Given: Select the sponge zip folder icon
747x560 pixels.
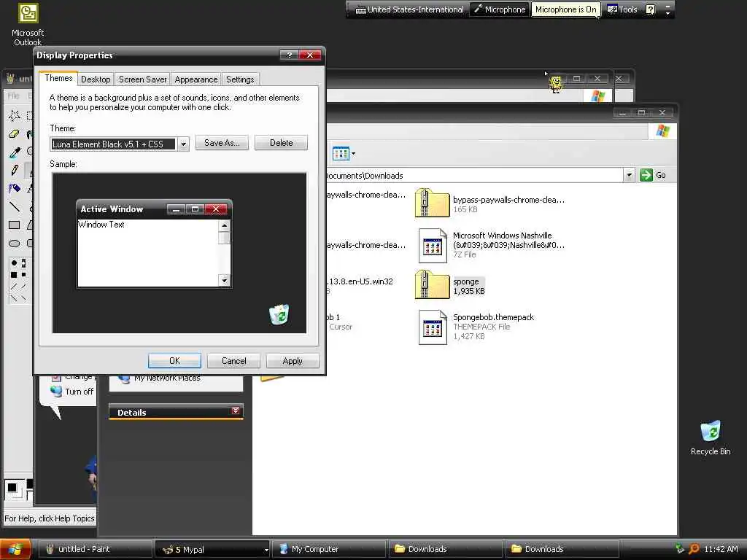Looking at the screenshot, I should (x=432, y=285).
